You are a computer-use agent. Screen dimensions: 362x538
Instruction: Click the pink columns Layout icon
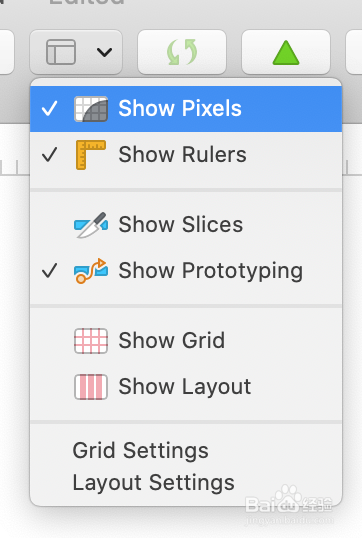pyautogui.click(x=91, y=387)
